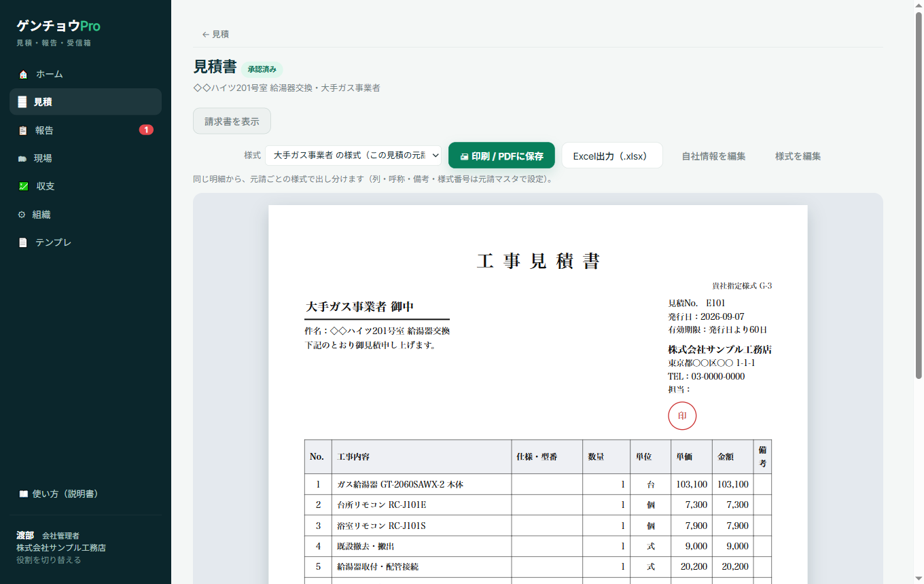924x584 pixels.
Task: Click the Excel出力（.xlsx）button
Action: [612, 156]
